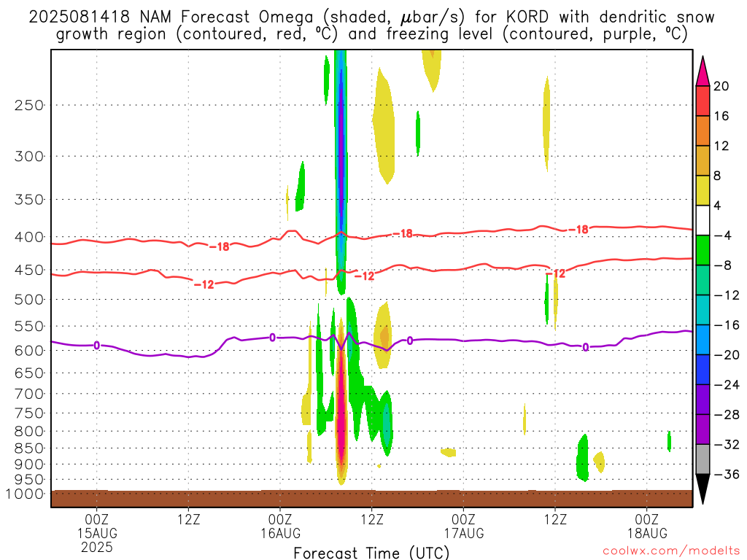Click the 1000 pressure level label
The height and width of the screenshot is (560, 747).
point(25,494)
